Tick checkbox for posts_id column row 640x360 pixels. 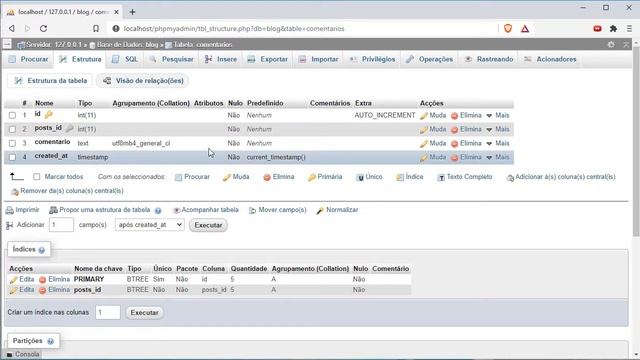point(12,129)
